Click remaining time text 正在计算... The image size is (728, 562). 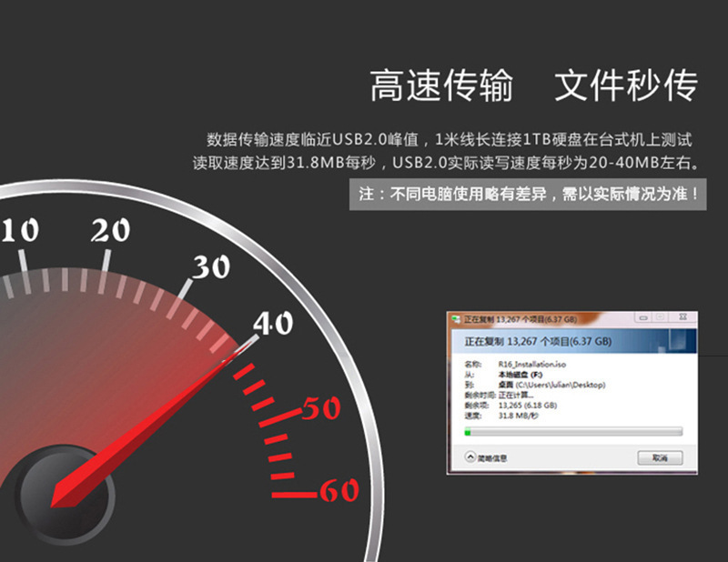pyautogui.click(x=516, y=395)
